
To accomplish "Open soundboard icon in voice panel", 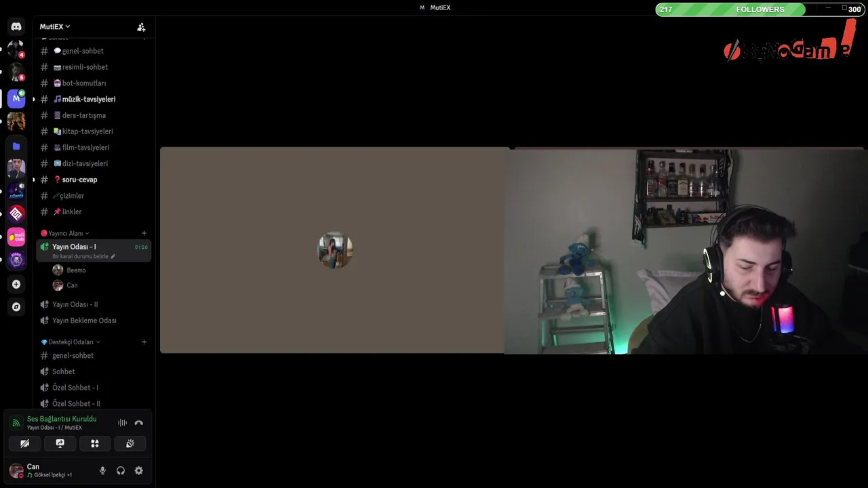I will coord(130,443).
